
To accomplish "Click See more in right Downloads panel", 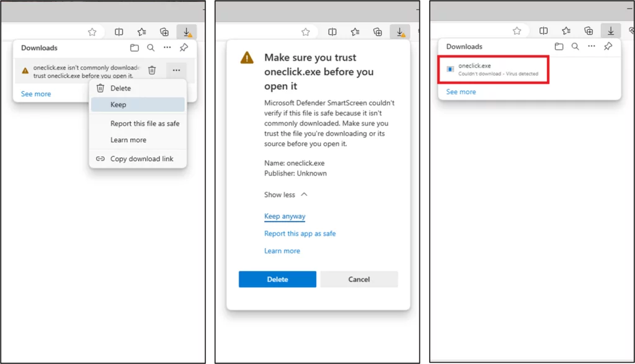I will pos(461,92).
